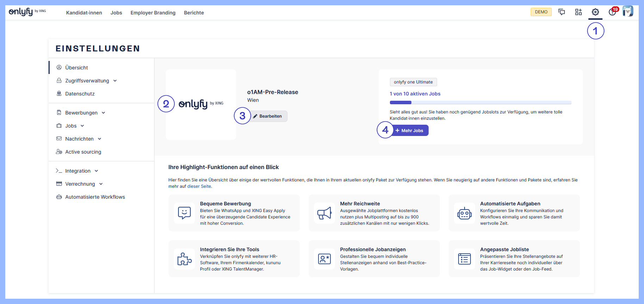Open the Kandidat·innen navigation item
Screen dimensions: 644x304
84,13
